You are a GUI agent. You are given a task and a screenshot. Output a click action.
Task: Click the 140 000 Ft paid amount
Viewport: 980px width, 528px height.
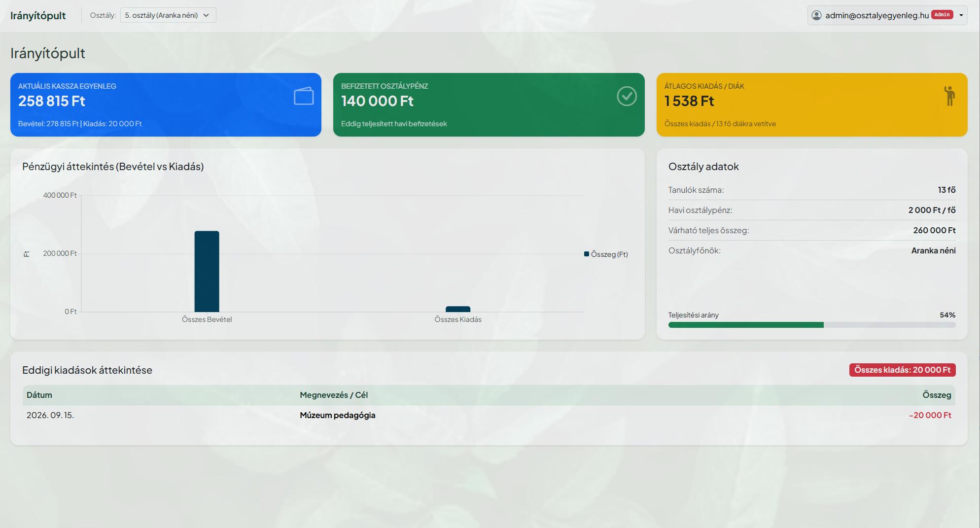(x=377, y=101)
